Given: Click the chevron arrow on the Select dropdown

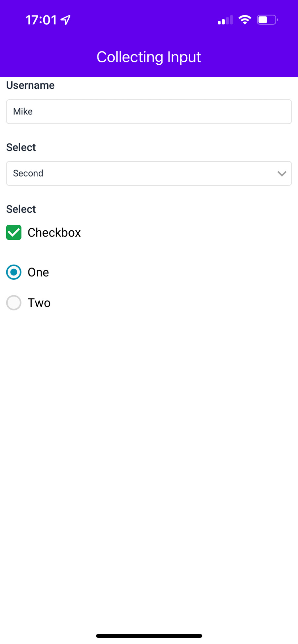Looking at the screenshot, I should pos(281,174).
